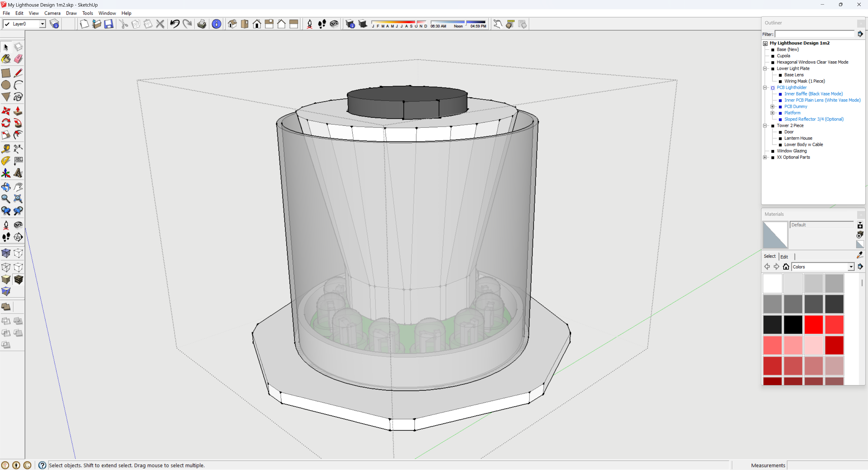Click the Undo arrow in toolbar
The image size is (868, 470).
pos(175,24)
